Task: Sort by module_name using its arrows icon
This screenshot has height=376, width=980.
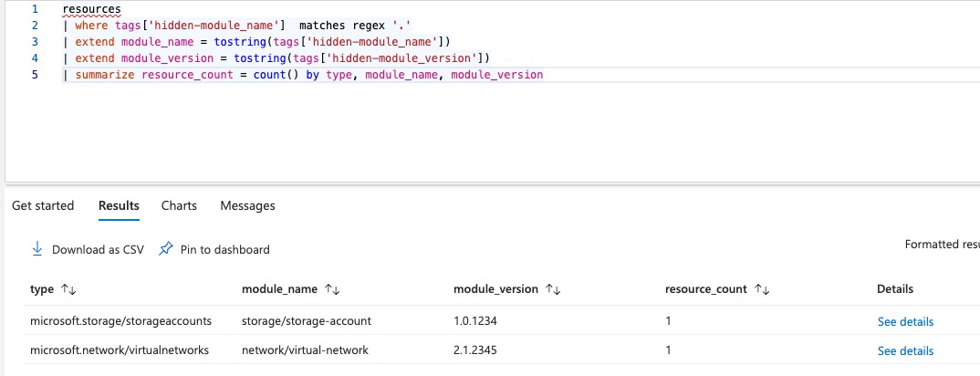Action: tap(332, 289)
